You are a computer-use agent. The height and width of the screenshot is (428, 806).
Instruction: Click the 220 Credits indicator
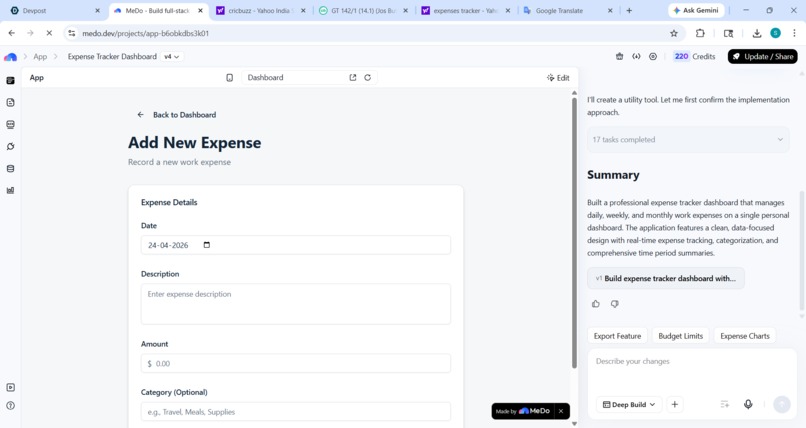click(694, 57)
